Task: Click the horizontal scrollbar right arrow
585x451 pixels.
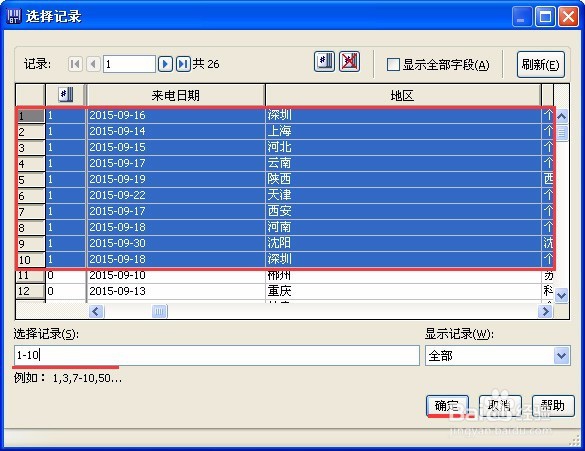Action: point(545,311)
